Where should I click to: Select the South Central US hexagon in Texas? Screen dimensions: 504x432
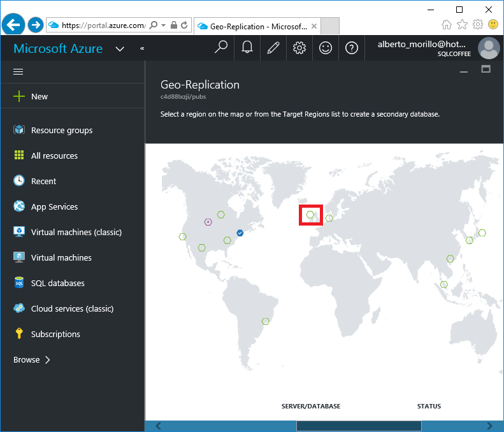coord(201,247)
